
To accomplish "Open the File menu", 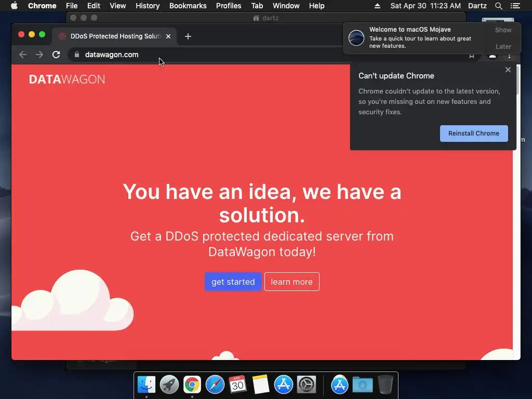I will pos(72,6).
